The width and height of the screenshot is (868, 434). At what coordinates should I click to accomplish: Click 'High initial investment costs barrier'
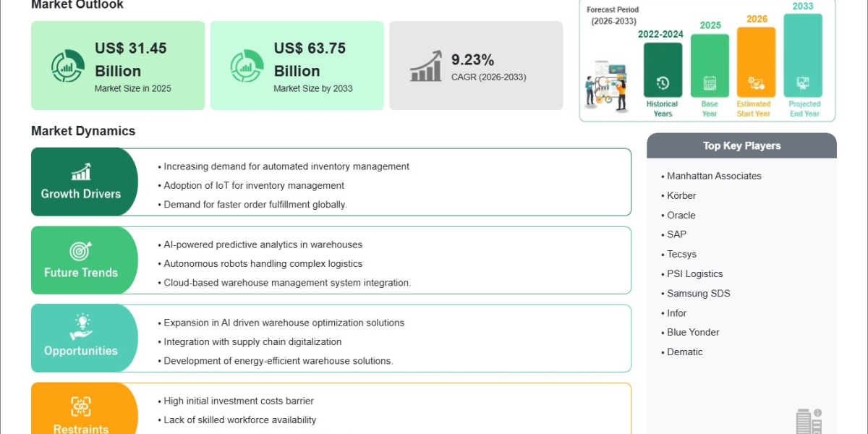[x=239, y=401]
